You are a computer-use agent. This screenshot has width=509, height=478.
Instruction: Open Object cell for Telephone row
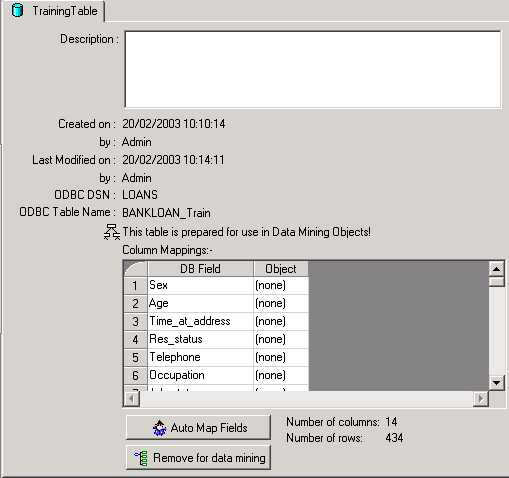[x=281, y=357]
